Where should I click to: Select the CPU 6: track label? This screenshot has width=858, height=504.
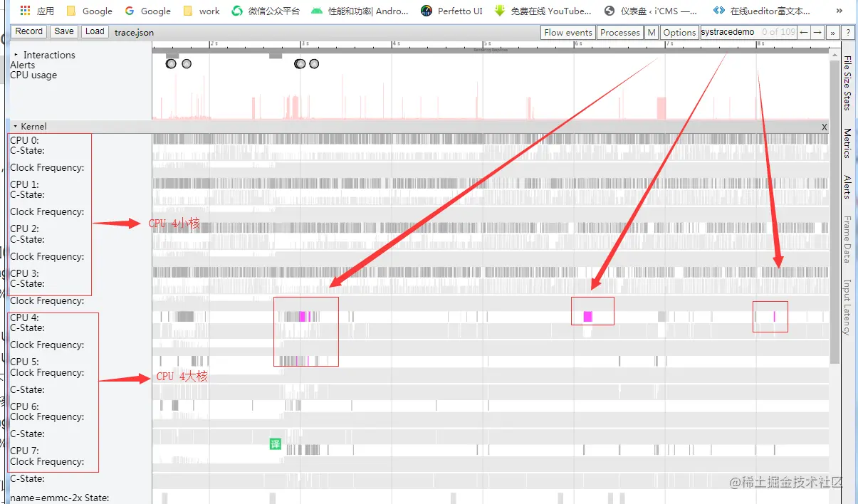point(24,406)
